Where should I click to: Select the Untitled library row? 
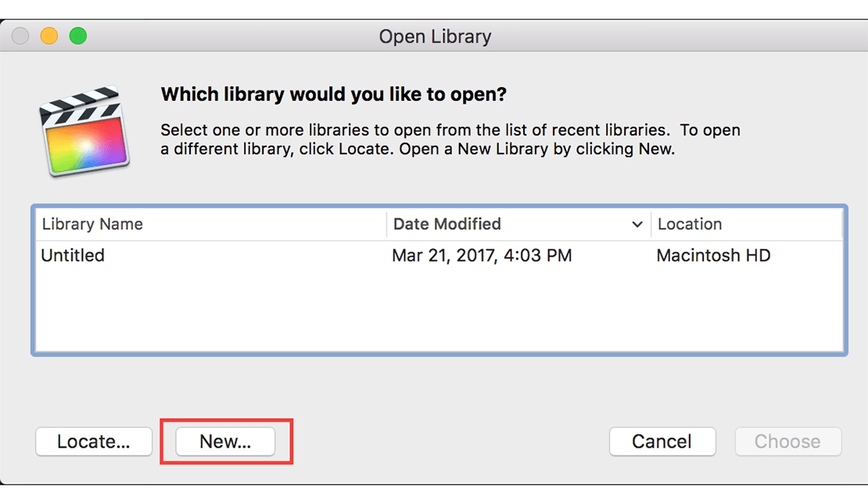click(73, 256)
